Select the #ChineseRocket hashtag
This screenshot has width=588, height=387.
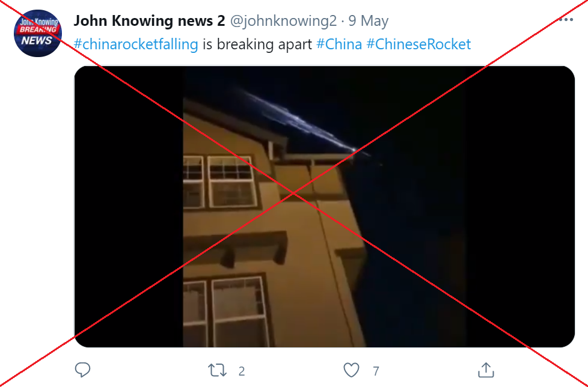[418, 44]
